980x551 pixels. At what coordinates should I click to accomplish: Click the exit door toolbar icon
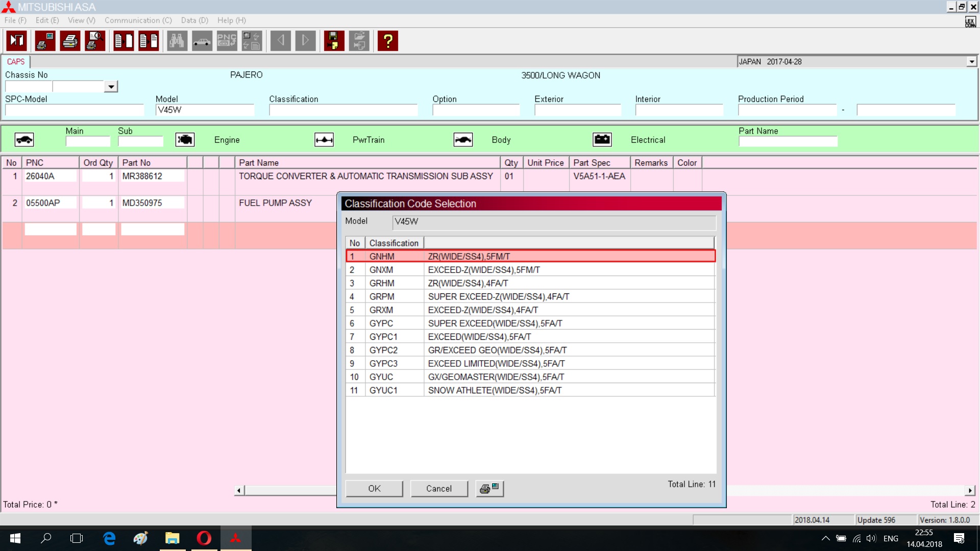coord(17,41)
